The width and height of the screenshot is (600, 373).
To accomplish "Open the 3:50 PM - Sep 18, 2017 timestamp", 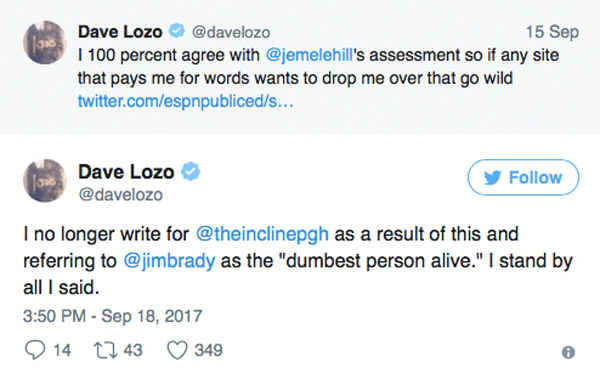I will [112, 316].
